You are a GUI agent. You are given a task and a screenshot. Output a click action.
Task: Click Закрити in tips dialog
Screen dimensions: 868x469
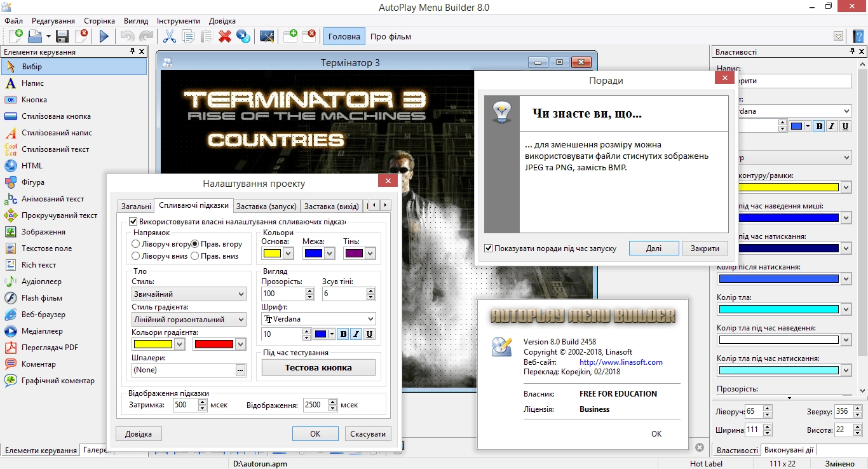[705, 248]
